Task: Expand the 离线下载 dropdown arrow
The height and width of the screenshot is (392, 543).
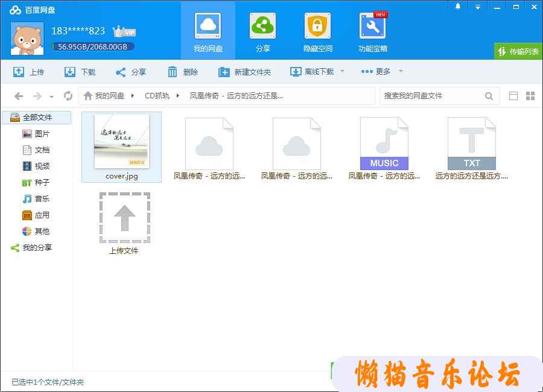Action: point(342,71)
